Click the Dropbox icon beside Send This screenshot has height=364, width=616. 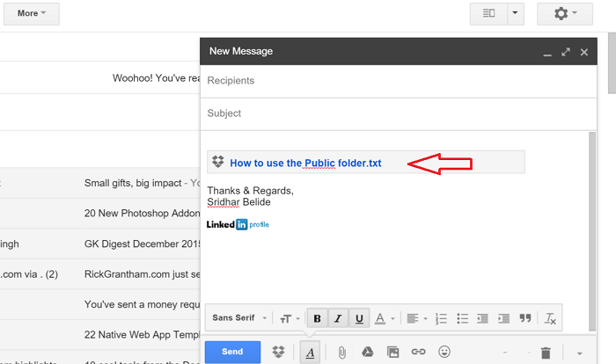[279, 352]
